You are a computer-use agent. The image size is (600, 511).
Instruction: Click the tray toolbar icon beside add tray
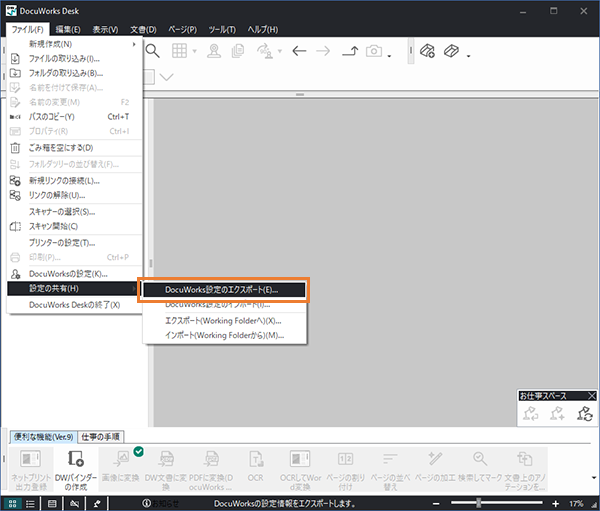pyautogui.click(x=451, y=51)
